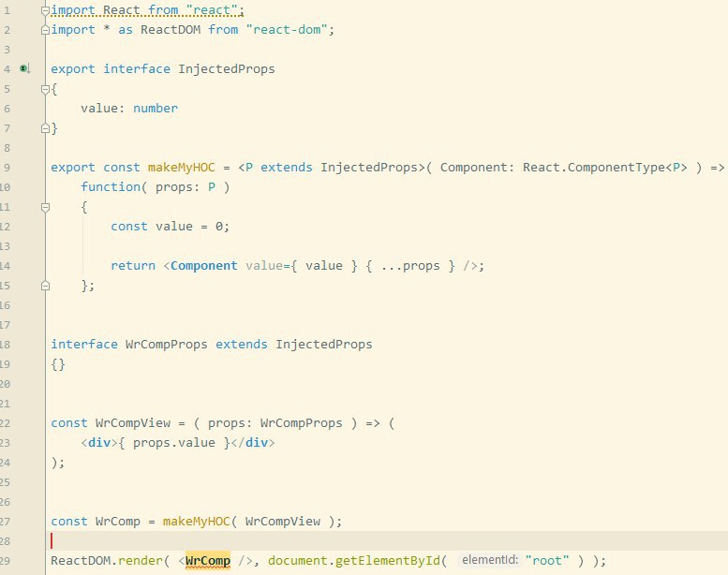Screen dimensions: 728x575
Task: Collapse the InjectedProps body at its opening brace
Action: click(x=45, y=89)
